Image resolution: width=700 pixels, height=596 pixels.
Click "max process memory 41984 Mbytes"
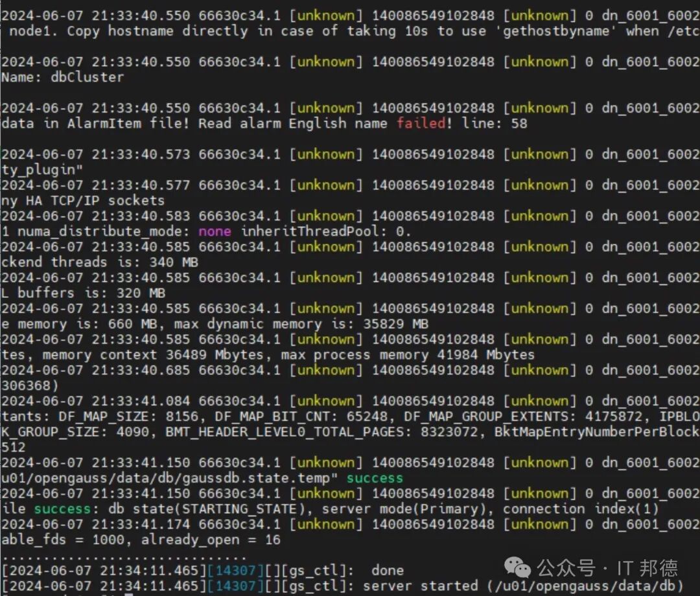click(408, 354)
